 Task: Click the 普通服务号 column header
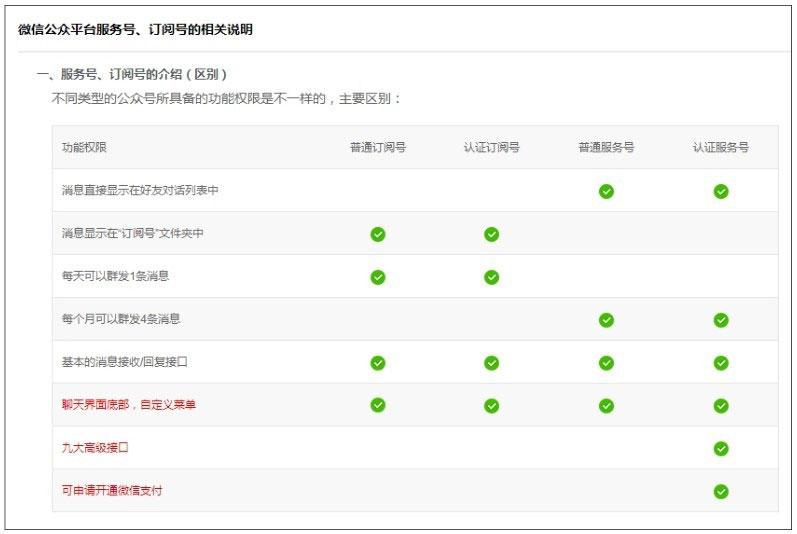tap(606, 147)
